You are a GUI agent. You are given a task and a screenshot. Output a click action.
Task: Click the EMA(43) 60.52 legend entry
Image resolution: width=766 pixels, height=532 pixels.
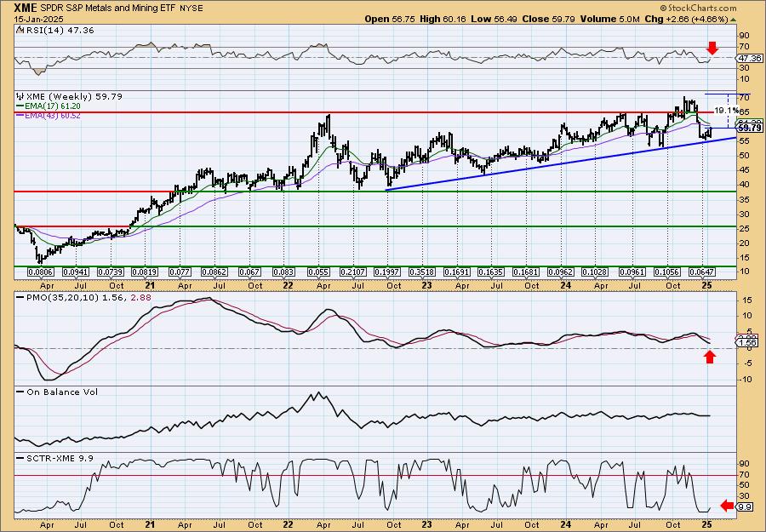49,115
